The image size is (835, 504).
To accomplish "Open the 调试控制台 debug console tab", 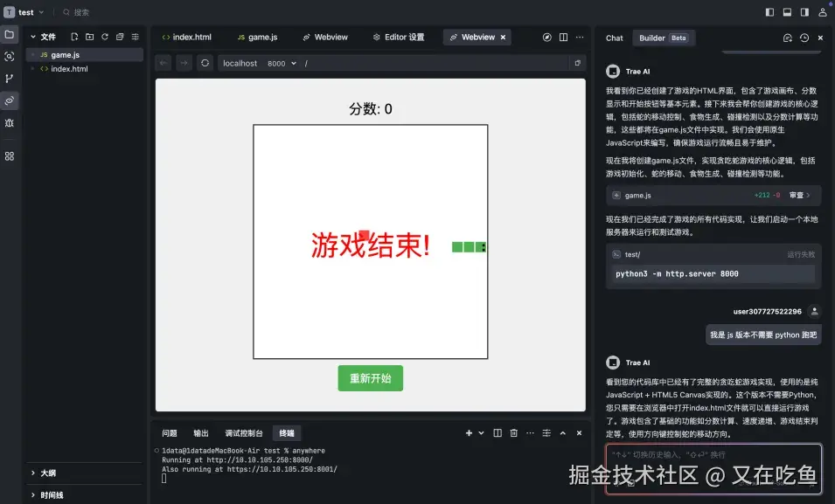I will tap(243, 433).
